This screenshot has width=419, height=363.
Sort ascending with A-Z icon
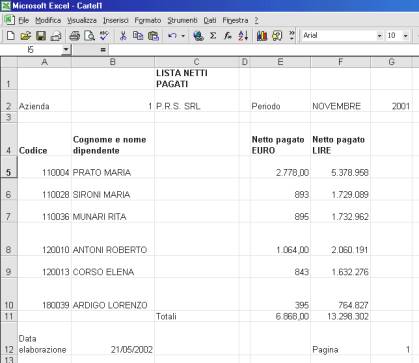(243, 35)
